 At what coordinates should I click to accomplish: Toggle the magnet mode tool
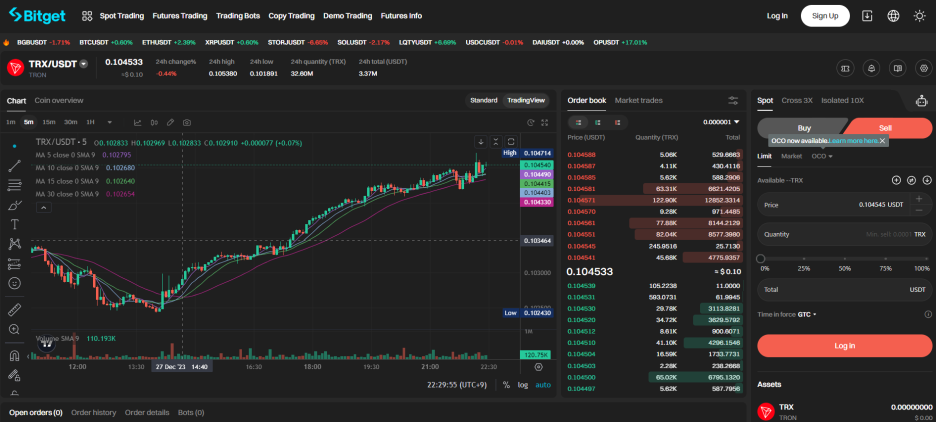click(14, 355)
